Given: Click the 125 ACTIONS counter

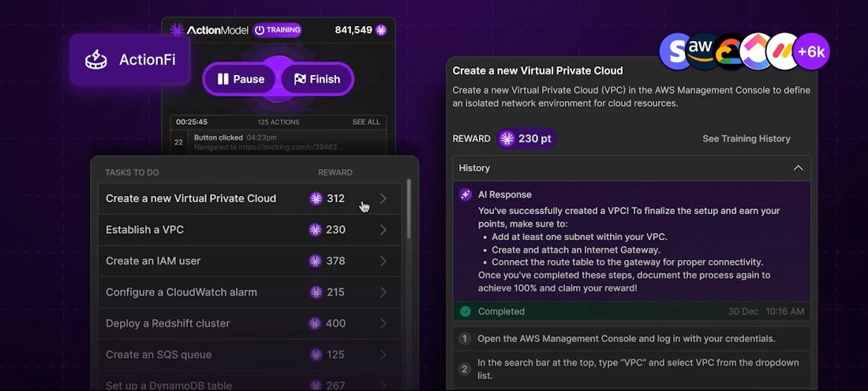Looking at the screenshot, I should pyautogui.click(x=279, y=122).
